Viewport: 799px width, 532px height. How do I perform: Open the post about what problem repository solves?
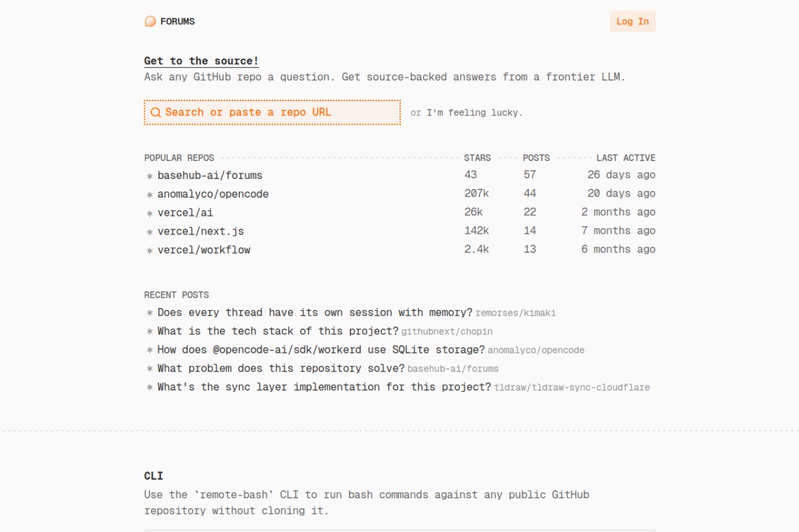(281, 369)
